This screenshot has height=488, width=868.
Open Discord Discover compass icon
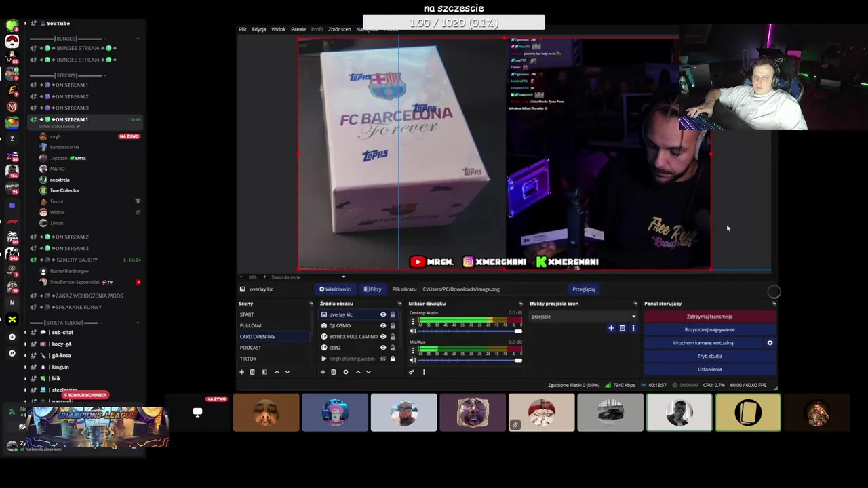(x=12, y=353)
